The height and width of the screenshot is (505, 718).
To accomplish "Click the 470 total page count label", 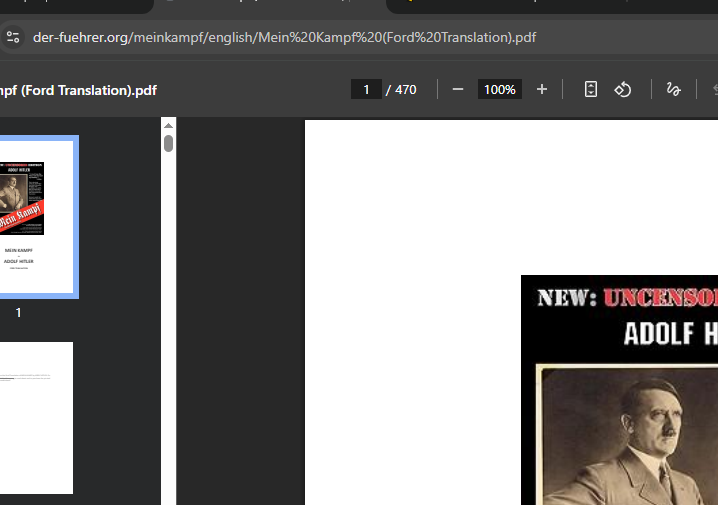I will 405,90.
